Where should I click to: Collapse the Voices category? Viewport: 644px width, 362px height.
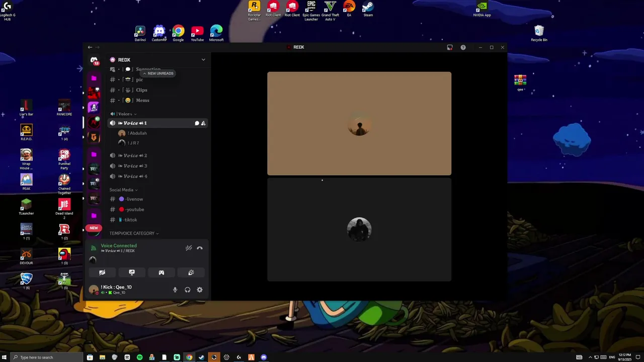click(123, 114)
